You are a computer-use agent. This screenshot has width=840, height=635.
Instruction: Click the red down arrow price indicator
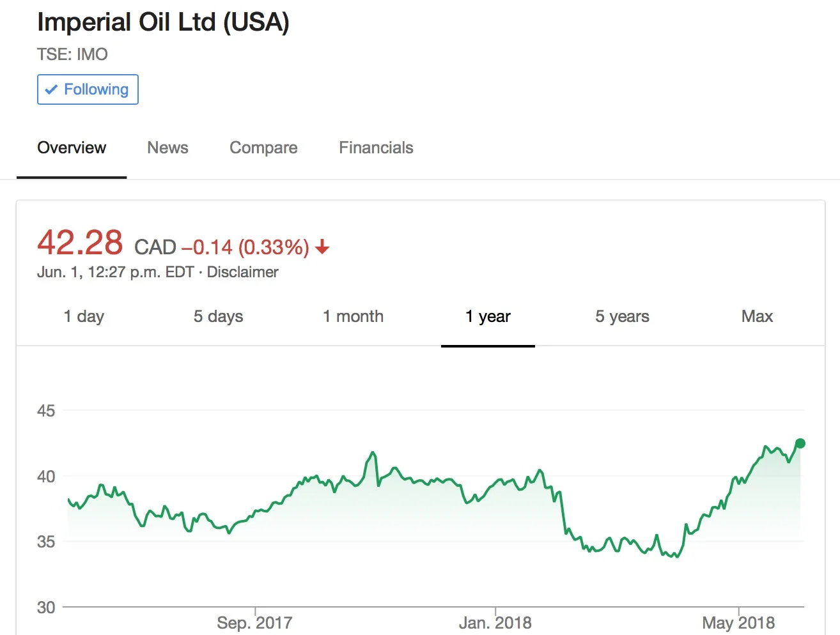coord(322,247)
